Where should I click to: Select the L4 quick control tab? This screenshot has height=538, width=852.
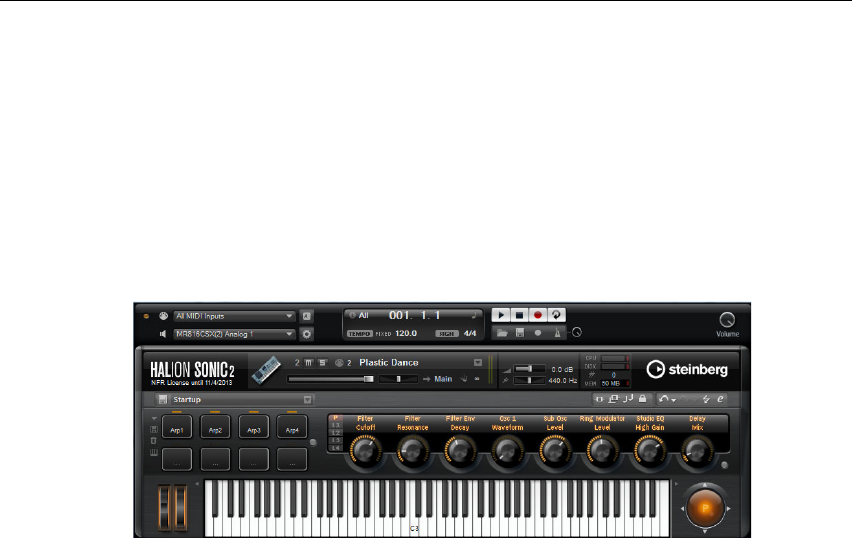coord(335,448)
